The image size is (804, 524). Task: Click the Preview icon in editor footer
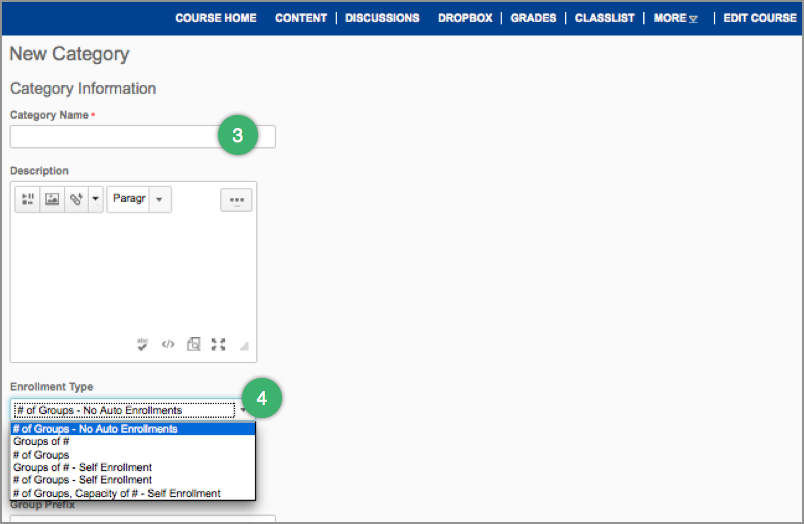tap(193, 344)
